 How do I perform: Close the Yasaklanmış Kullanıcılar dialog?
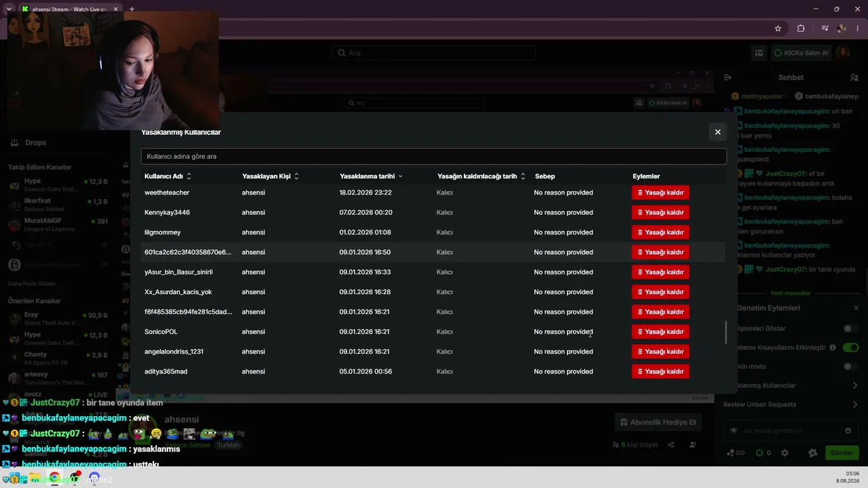(x=717, y=132)
